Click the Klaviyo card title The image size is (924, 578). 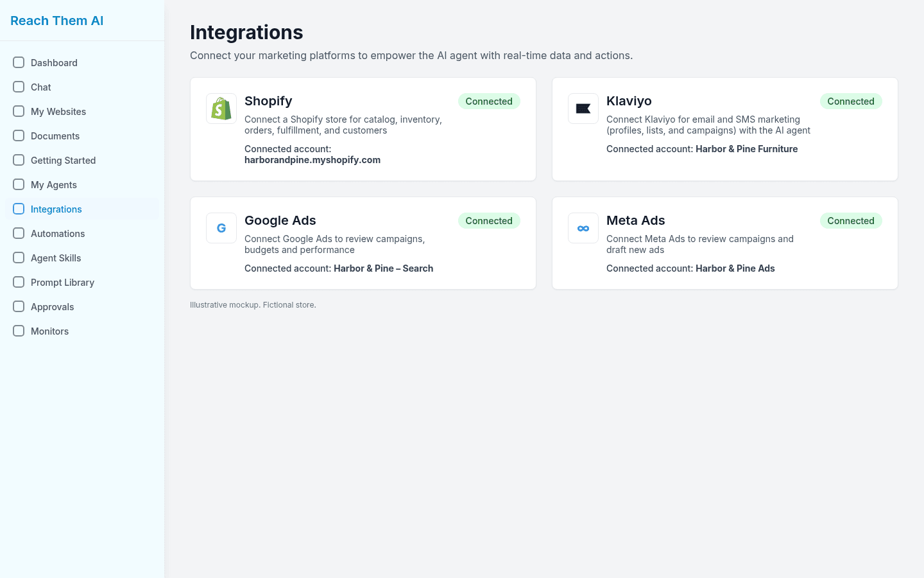click(x=629, y=101)
